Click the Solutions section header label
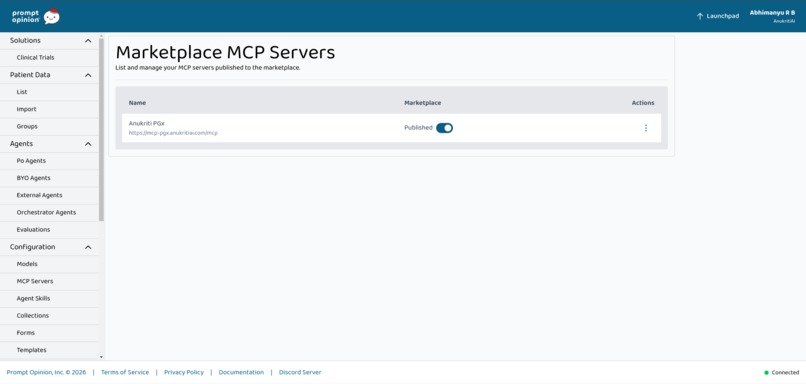806x384 pixels. coord(25,41)
